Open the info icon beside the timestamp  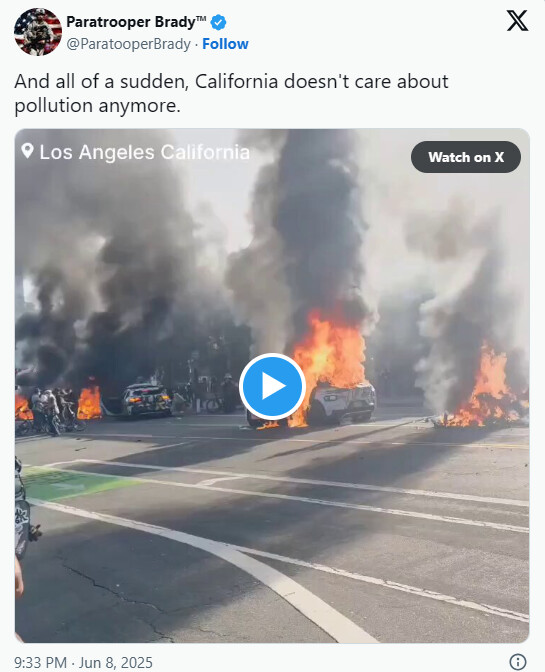pyautogui.click(x=518, y=662)
